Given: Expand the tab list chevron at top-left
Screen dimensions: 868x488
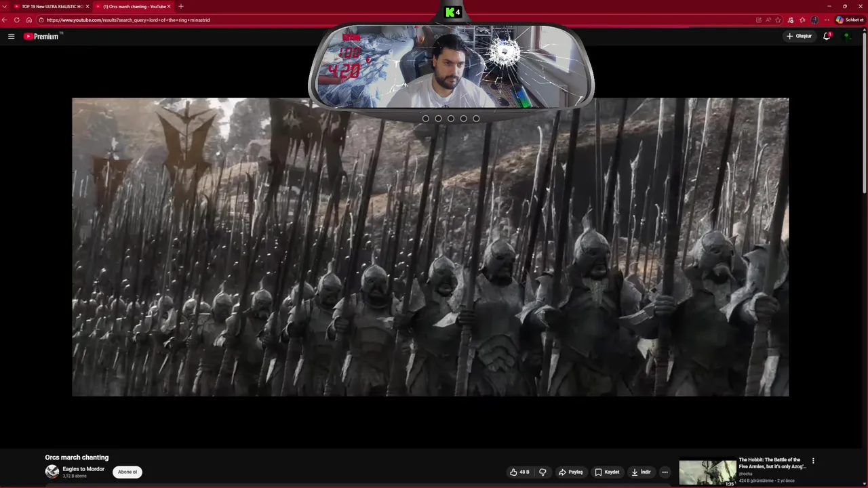Looking at the screenshot, I should [x=4, y=6].
